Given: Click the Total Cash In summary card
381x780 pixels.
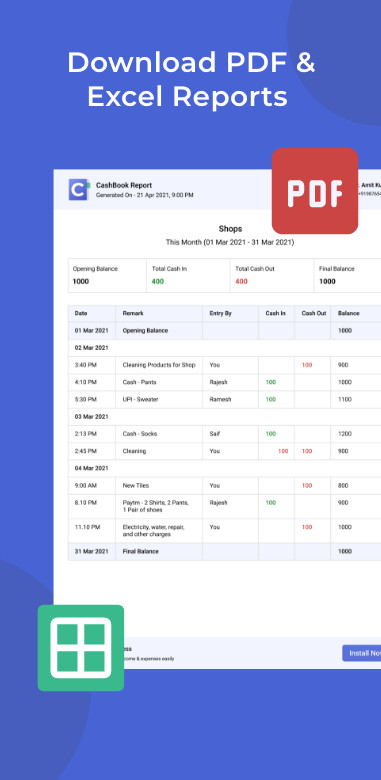Looking at the screenshot, I should click(188, 275).
